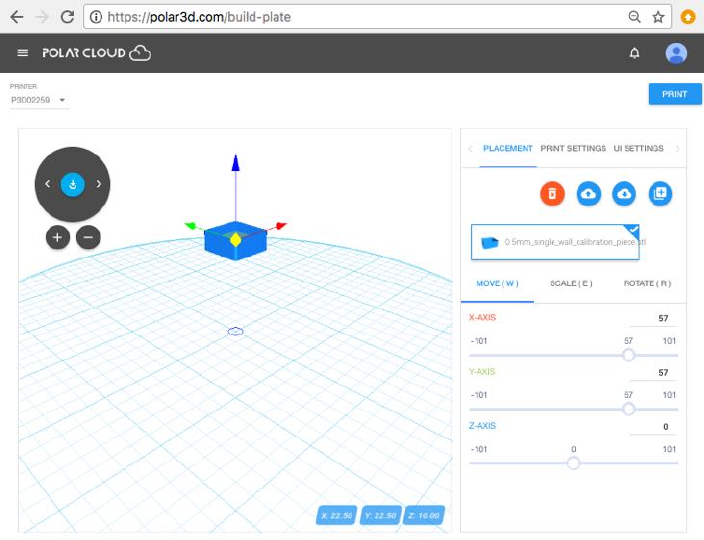Click the green Y-axis arrow gizmo
Viewport: 704px width, 540px height.
pos(191,225)
